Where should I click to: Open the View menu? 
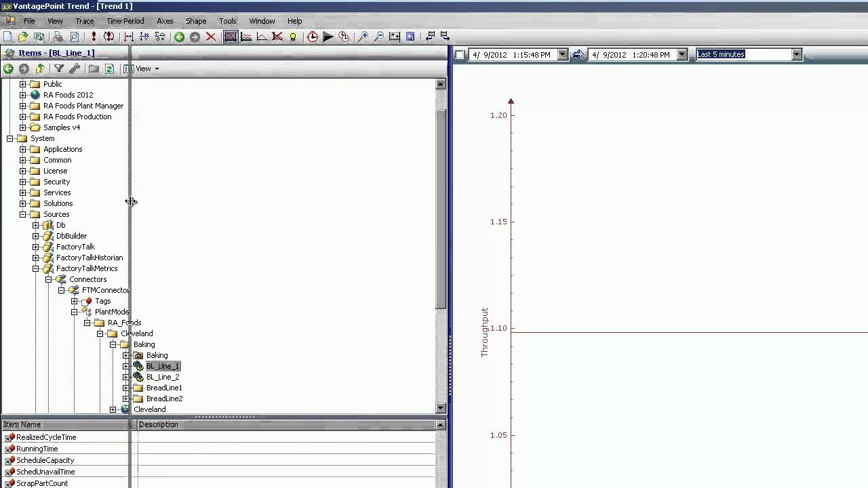click(55, 21)
